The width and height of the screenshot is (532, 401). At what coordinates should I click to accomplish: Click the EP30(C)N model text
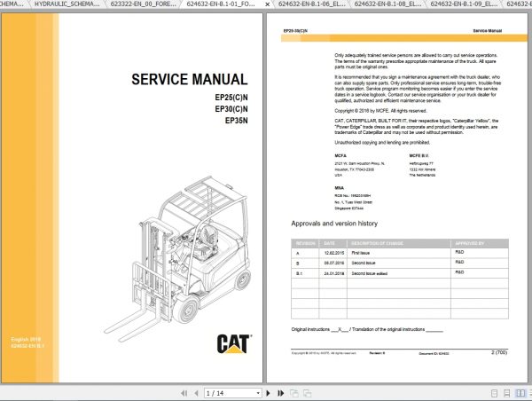pyautogui.click(x=231, y=109)
